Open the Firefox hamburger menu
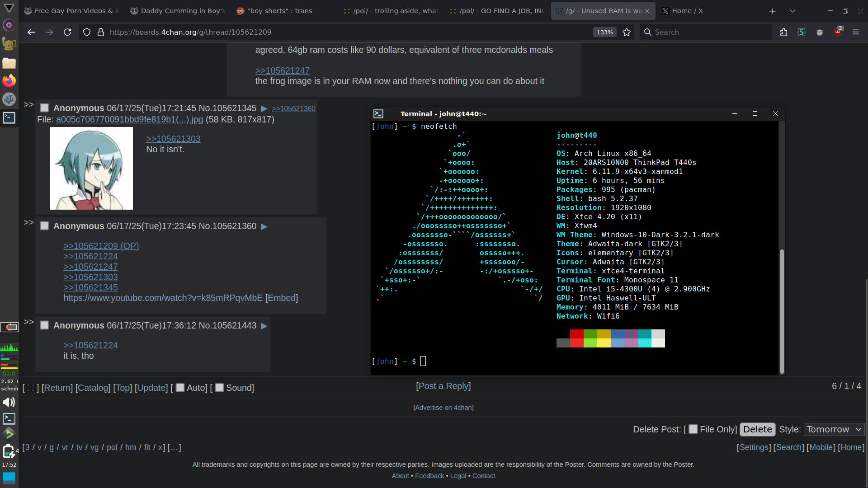868x488 pixels. (856, 32)
